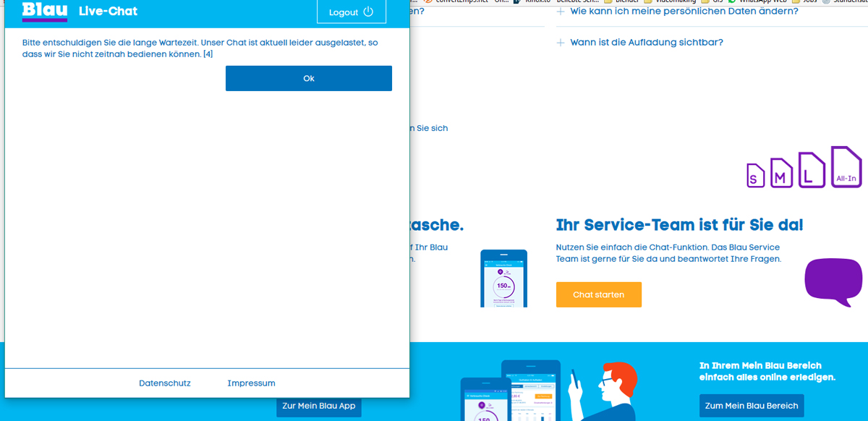Click the smartphone app illustration showing 150
The width and height of the screenshot is (868, 421).
503,278
